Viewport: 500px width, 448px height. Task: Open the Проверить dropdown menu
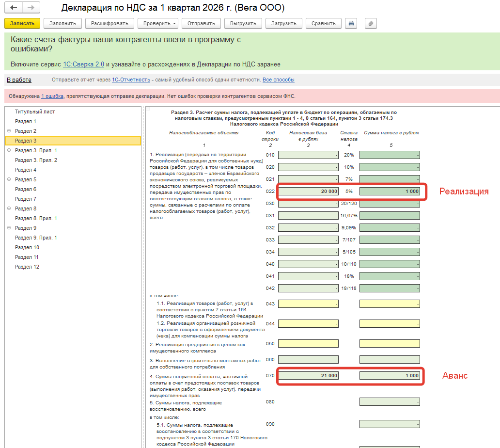click(158, 23)
